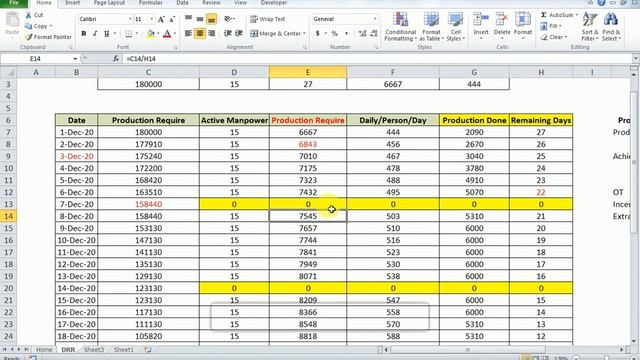Increase font size with grow font icon

click(x=161, y=19)
